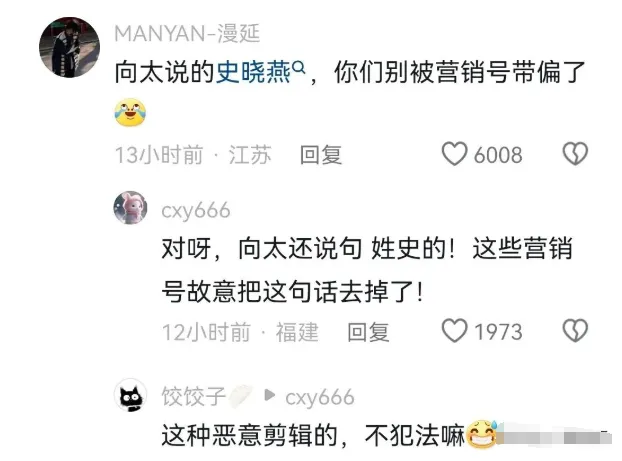Tap the search magnifier beside 史晓燕
The height and width of the screenshot is (461, 622).
point(298,68)
